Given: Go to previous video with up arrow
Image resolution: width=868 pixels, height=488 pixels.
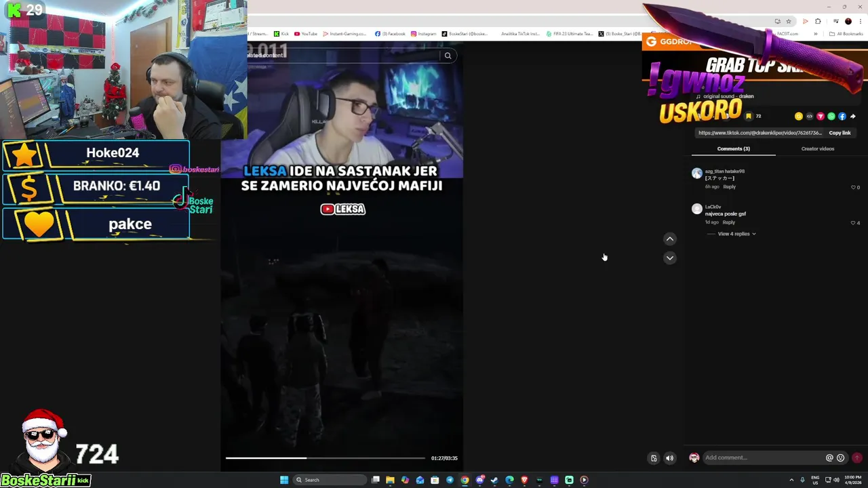Looking at the screenshot, I should click(669, 239).
